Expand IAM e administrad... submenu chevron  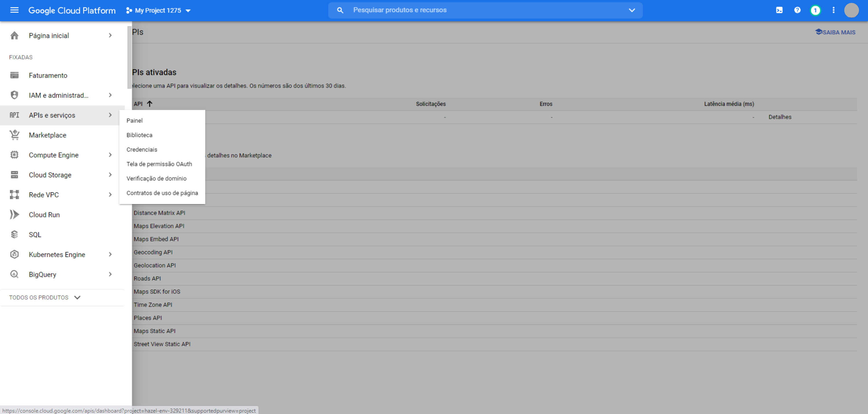(x=110, y=95)
